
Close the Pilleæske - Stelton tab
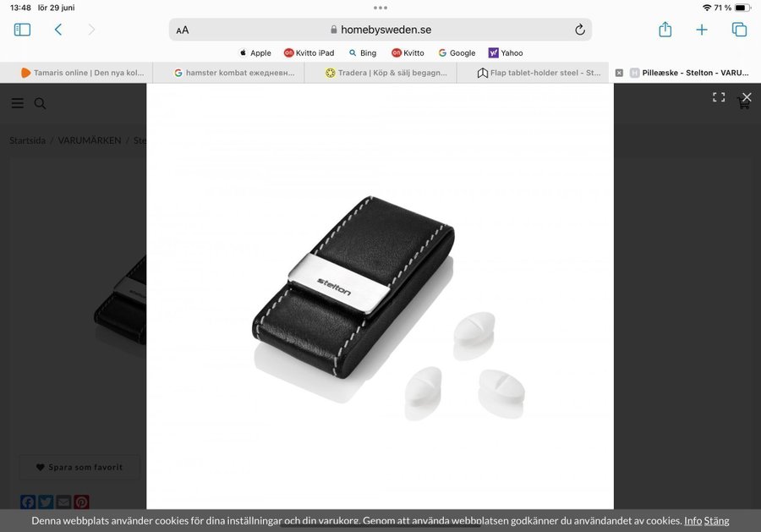tap(619, 73)
